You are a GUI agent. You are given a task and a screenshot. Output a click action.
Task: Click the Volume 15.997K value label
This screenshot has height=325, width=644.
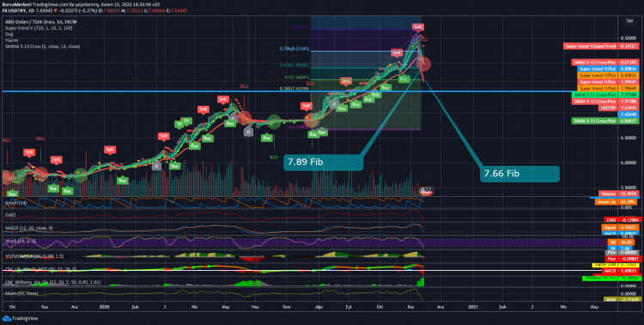pos(618,193)
